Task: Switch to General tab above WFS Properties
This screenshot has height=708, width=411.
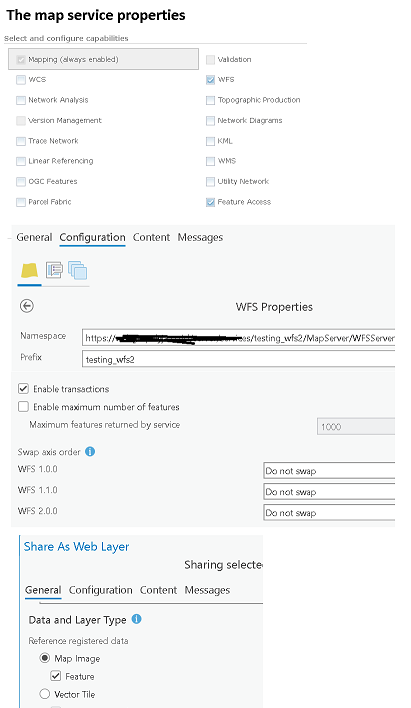Action: (x=34, y=237)
